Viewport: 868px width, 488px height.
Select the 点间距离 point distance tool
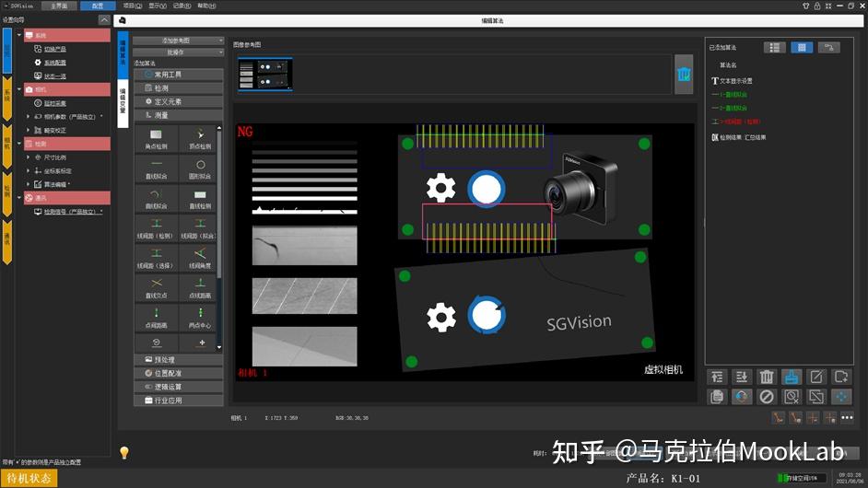tap(156, 319)
